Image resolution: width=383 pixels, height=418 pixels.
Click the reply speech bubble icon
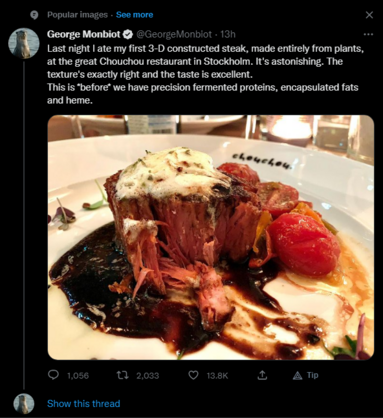point(53,375)
